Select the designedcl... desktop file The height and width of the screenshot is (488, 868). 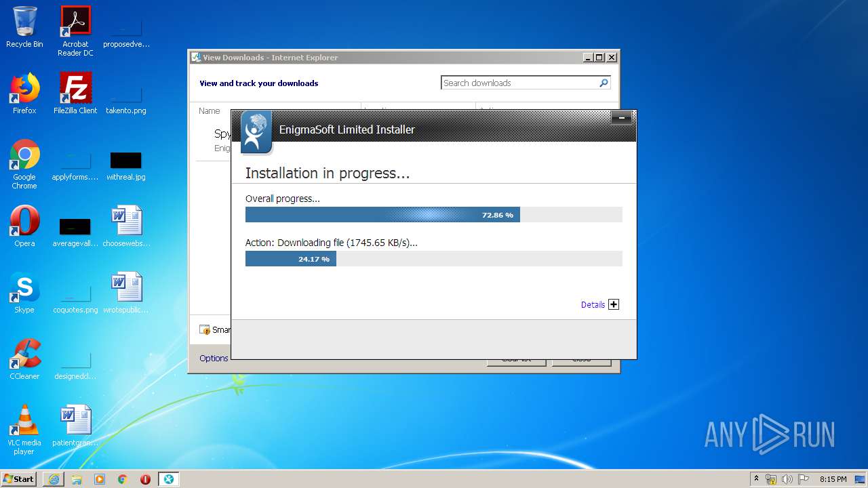coord(75,365)
